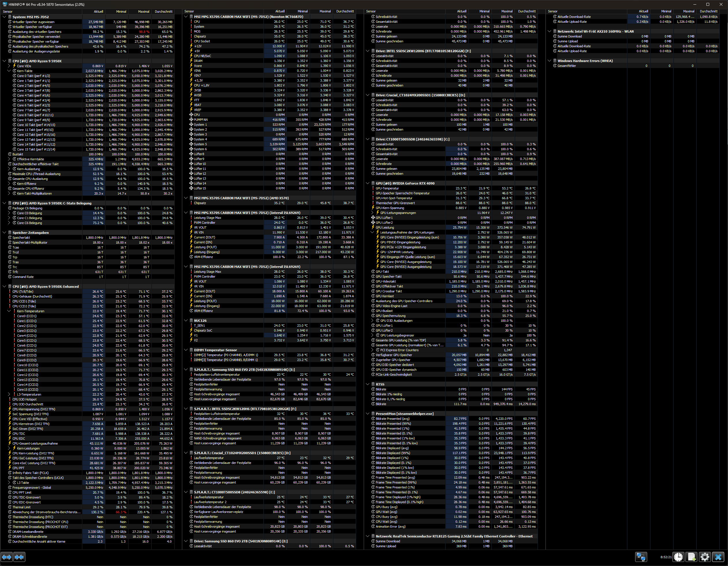Collapse the CPU [#0]: AMD Ryzen 9 5950X group

(x=4, y=61)
